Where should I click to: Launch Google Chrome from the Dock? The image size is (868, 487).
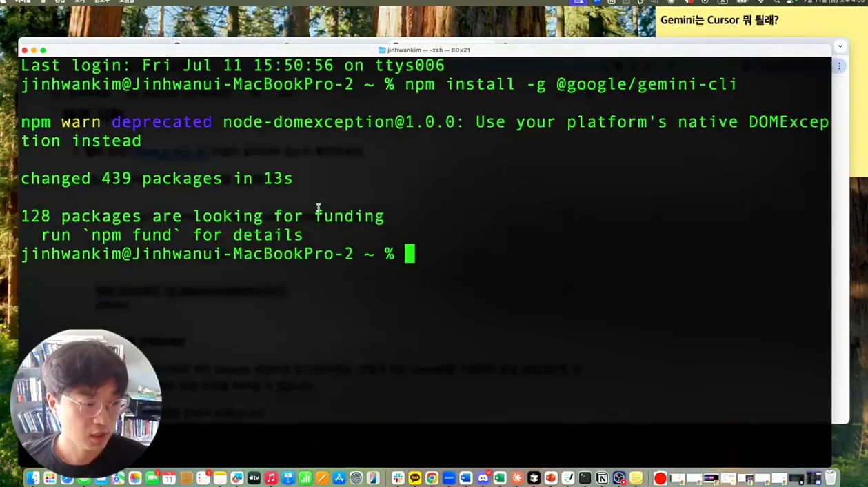[x=432, y=478]
